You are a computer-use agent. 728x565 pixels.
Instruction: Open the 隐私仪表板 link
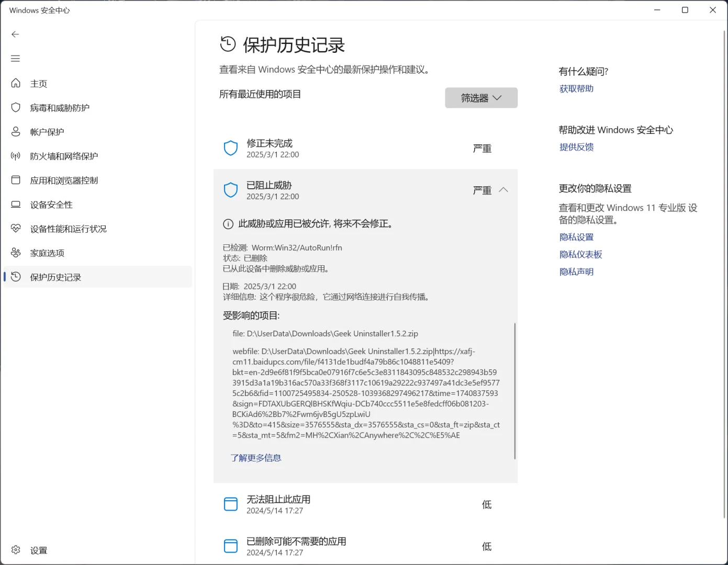(x=580, y=254)
